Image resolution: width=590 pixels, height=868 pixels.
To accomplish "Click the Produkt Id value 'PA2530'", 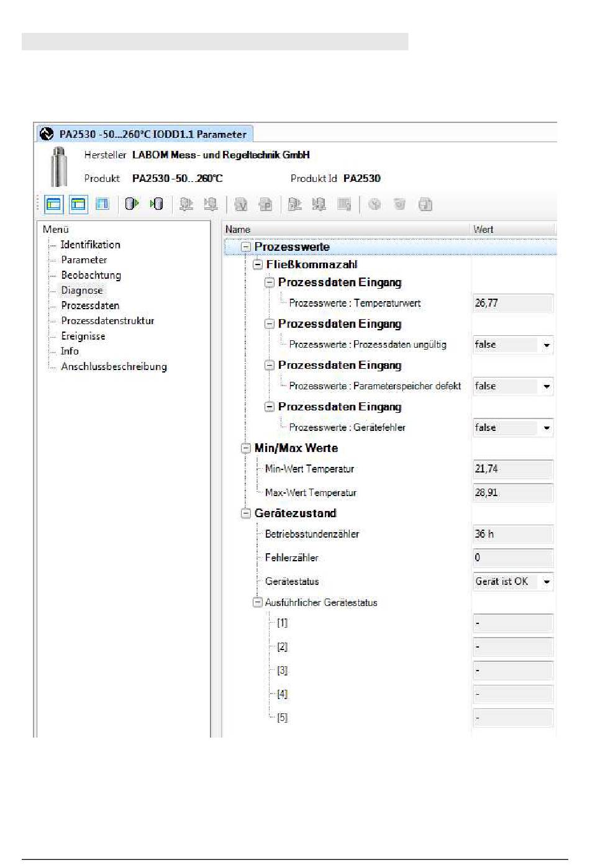I will point(362,178).
